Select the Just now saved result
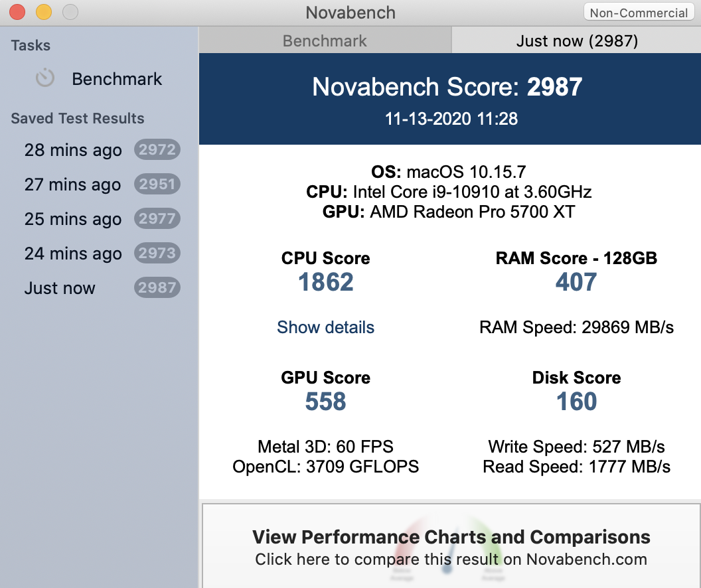 [100, 288]
